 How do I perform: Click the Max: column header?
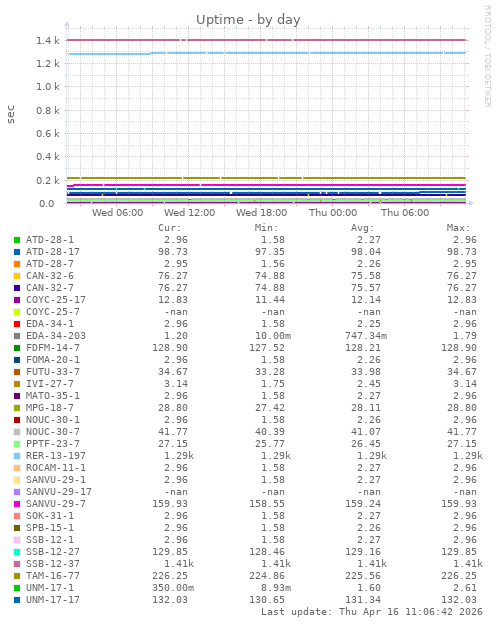458,228
